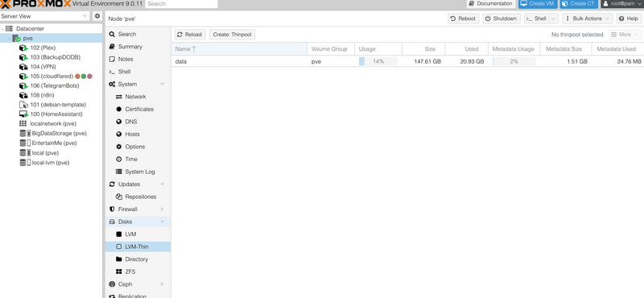Screen dimensions: 644x298
Task: Select the pve node in tree
Action: [x=28, y=38]
